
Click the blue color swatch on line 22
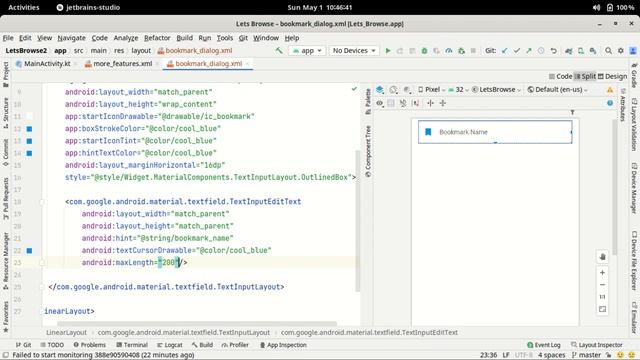pos(29,251)
